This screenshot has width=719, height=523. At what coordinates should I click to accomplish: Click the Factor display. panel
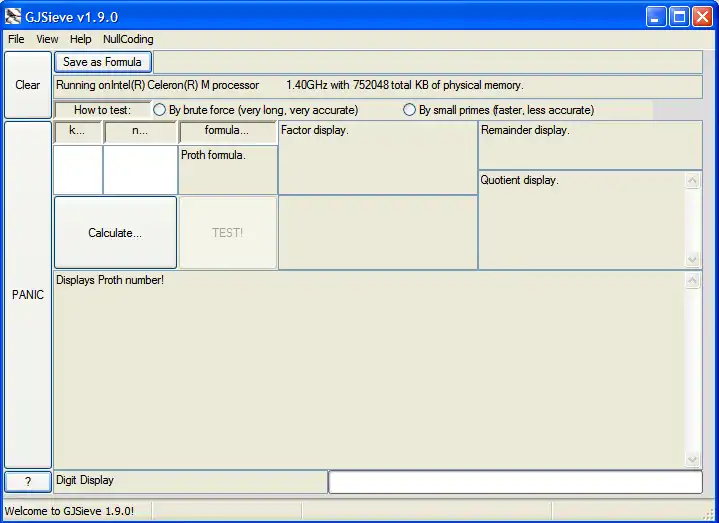click(378, 158)
